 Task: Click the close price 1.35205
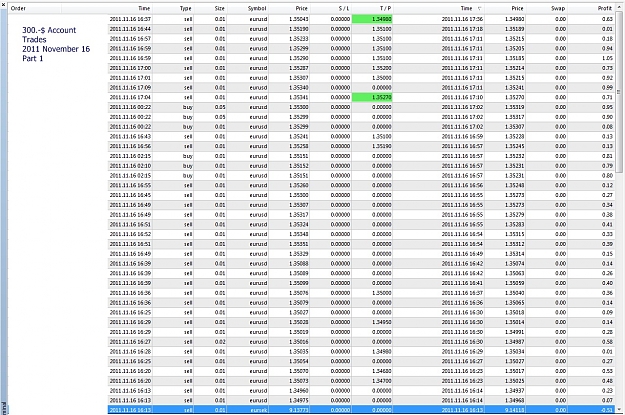click(515, 48)
